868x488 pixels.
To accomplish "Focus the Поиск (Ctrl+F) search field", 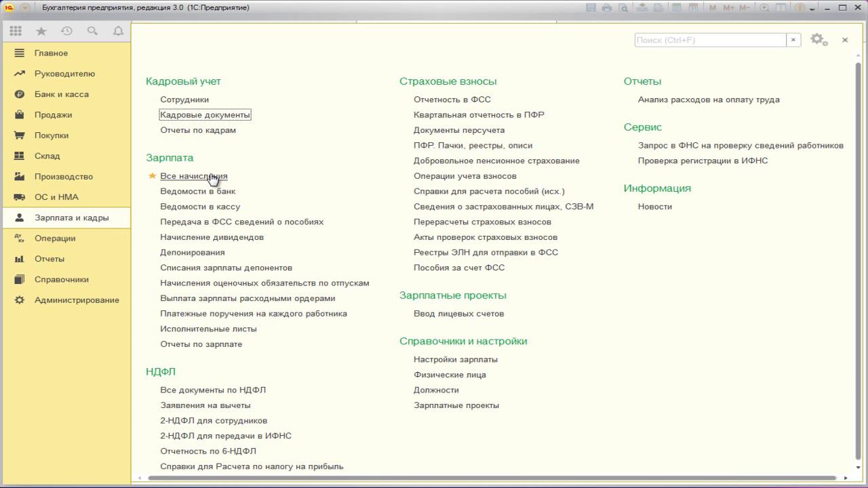I will (x=710, y=40).
